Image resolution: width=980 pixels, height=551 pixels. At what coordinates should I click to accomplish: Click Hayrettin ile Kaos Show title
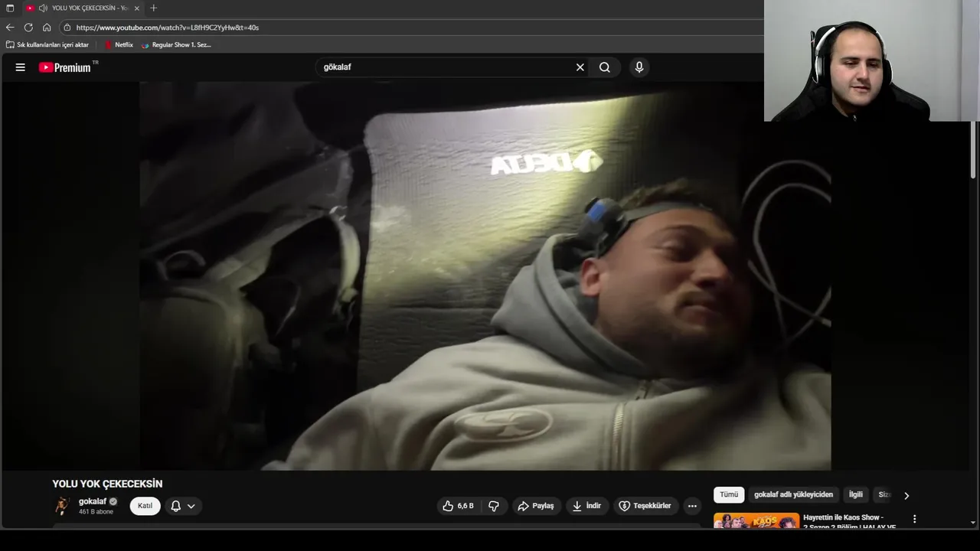tap(849, 521)
